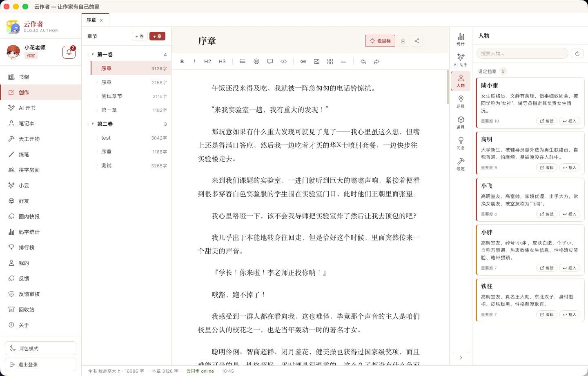Click the grid blocks toolbar icon
Image resolution: width=588 pixels, height=376 pixels.
click(330, 62)
